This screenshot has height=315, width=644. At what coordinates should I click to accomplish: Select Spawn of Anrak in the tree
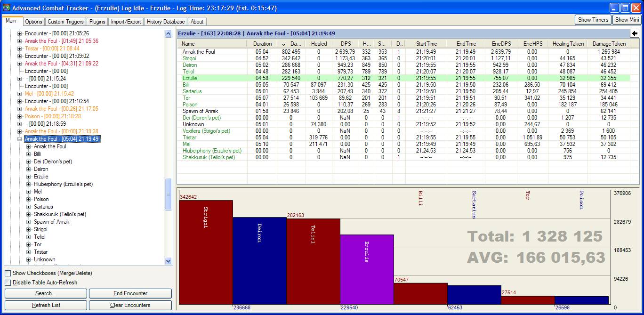[x=51, y=222]
